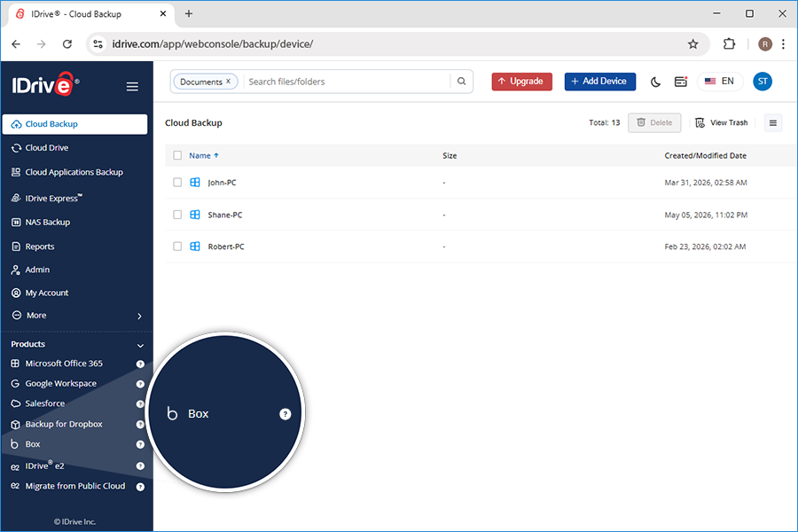
Task: Go back in browser history
Action: [16, 44]
